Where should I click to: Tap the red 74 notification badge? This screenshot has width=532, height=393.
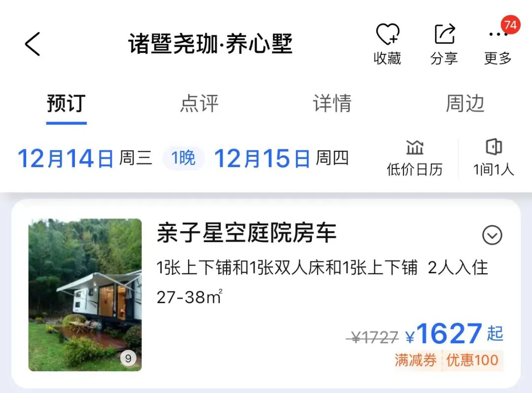coord(510,25)
